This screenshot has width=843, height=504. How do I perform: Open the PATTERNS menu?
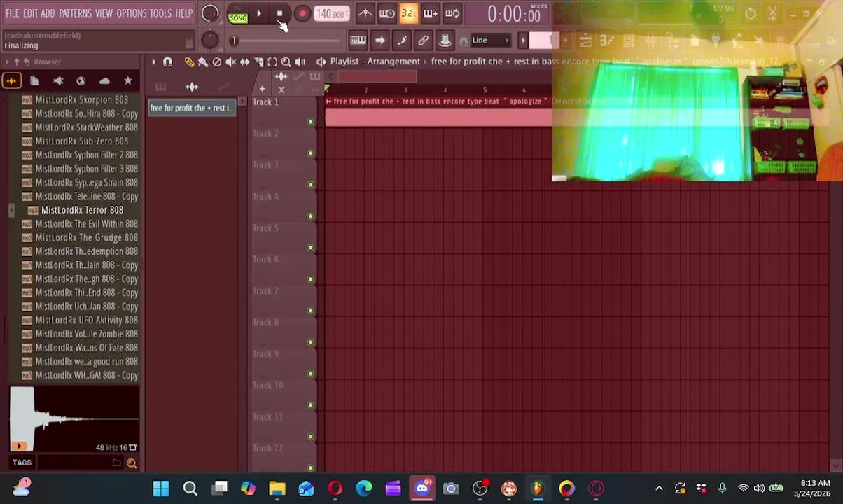click(x=75, y=13)
